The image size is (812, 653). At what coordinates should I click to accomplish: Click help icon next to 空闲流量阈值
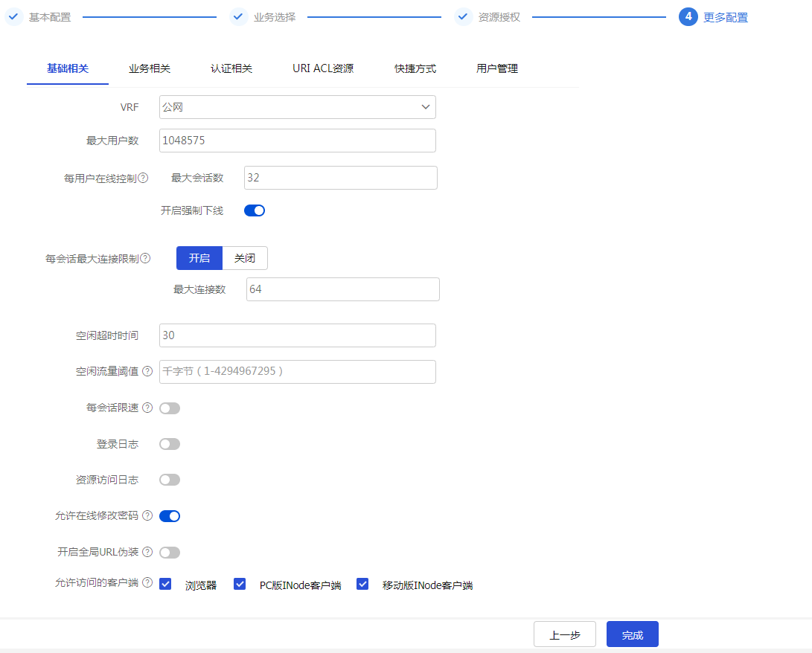[x=147, y=371]
